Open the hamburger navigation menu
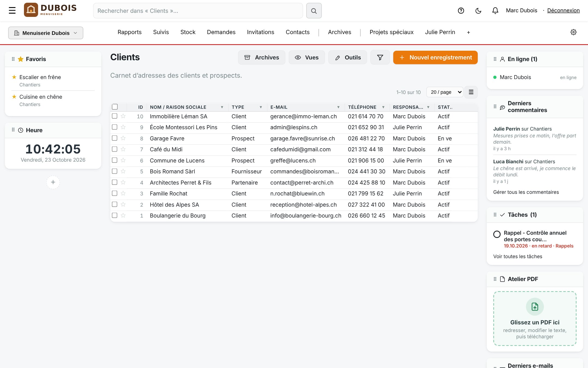The height and width of the screenshot is (368, 588). click(x=12, y=11)
